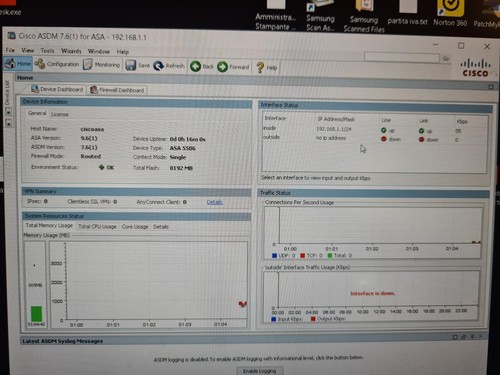Image resolution: width=500 pixels, height=375 pixels.
Task: Open the Configuration view
Action: 57,64
